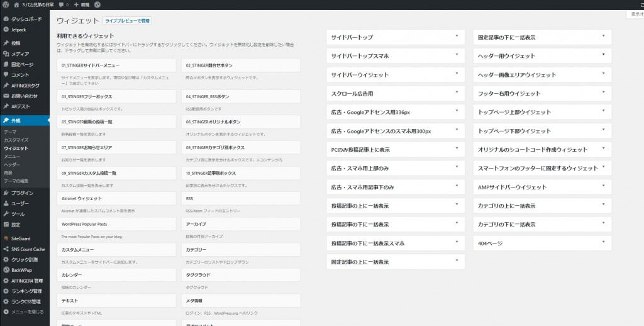
Task: Open the メニュー submenu item
Action: coord(12,157)
